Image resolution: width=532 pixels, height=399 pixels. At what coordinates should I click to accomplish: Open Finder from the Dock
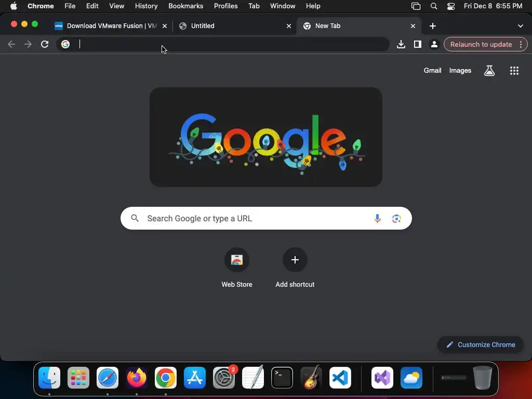49,378
